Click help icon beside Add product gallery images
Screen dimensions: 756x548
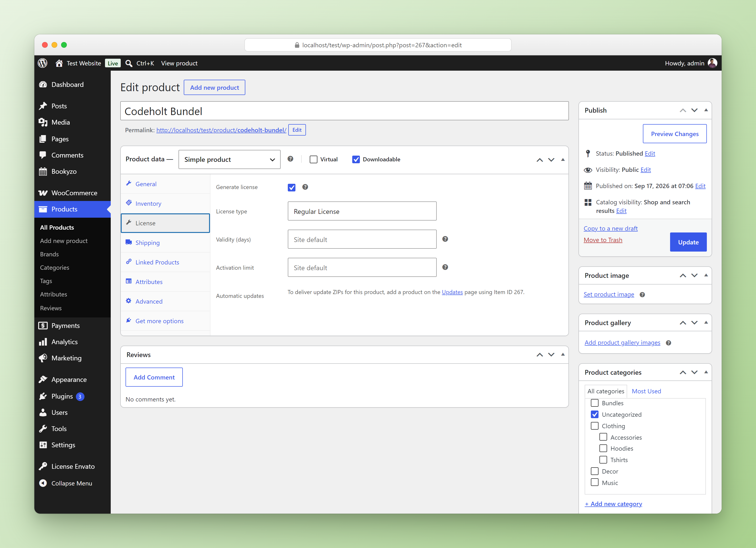tap(668, 343)
